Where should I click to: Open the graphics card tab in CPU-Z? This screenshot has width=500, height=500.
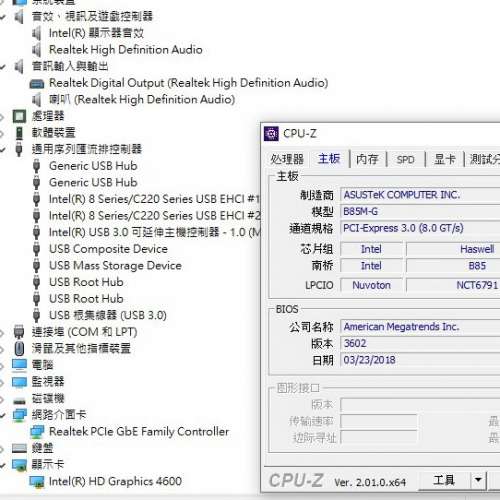(445, 159)
